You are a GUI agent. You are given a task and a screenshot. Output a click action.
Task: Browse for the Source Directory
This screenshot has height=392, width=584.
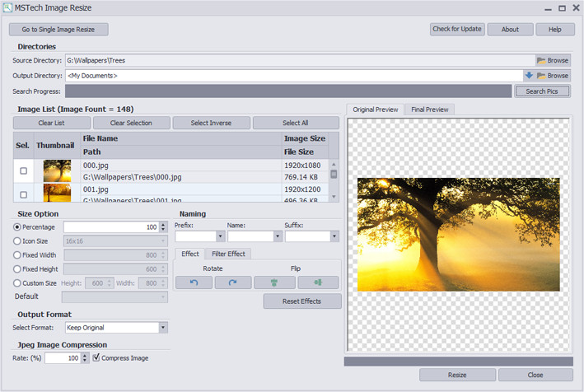(553, 60)
